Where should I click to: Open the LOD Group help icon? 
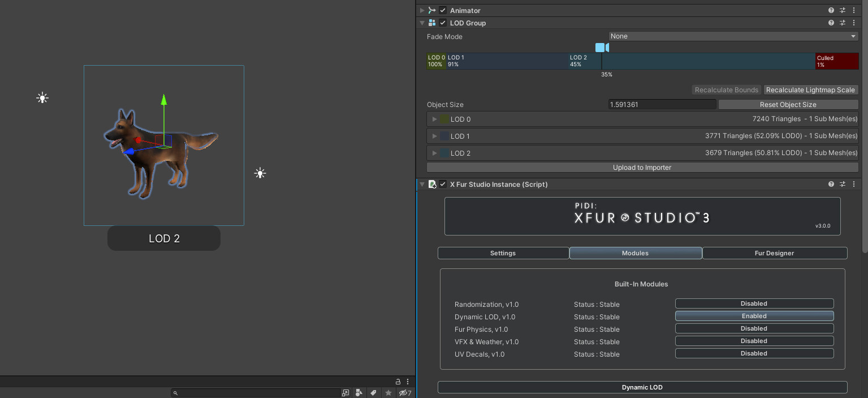point(831,23)
